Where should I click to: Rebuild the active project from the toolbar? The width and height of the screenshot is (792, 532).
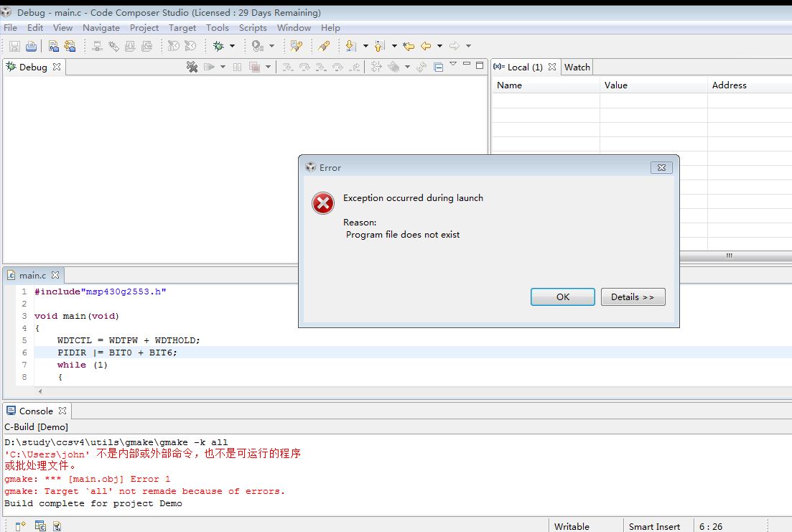coord(70,47)
